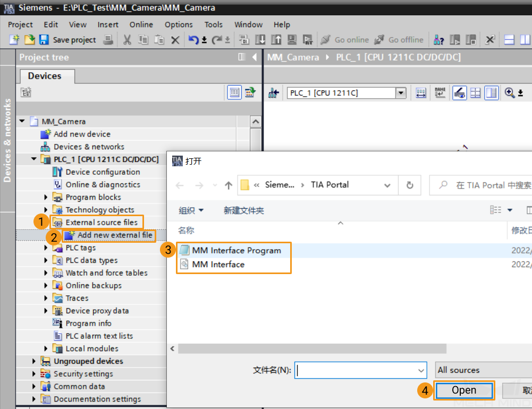The height and width of the screenshot is (409, 532).
Task: Open the Online menu
Action: click(141, 24)
